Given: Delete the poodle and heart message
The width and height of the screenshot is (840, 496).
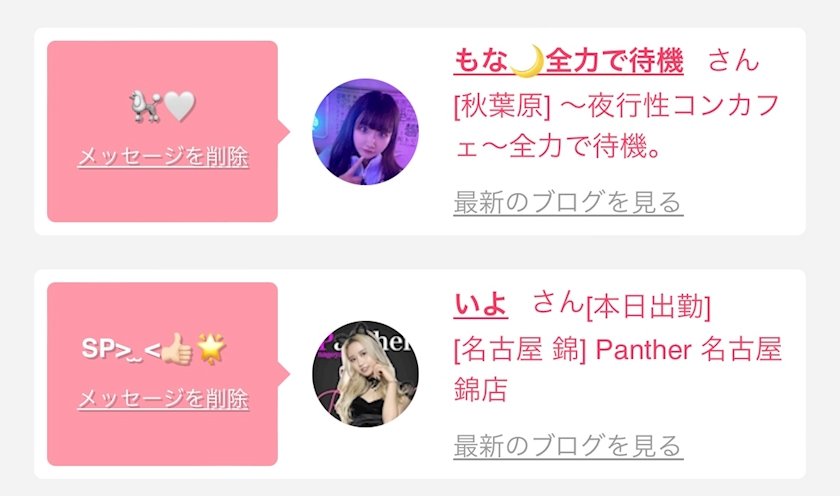Looking at the screenshot, I should coord(163,157).
